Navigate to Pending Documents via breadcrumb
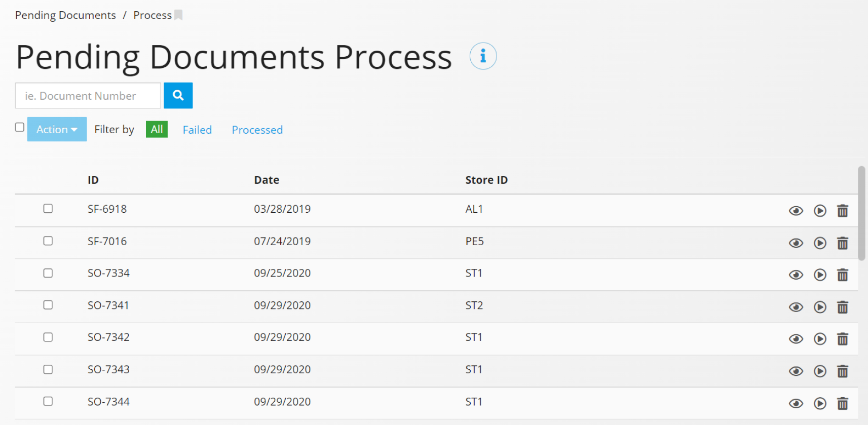The image size is (868, 425). pyautogui.click(x=65, y=15)
